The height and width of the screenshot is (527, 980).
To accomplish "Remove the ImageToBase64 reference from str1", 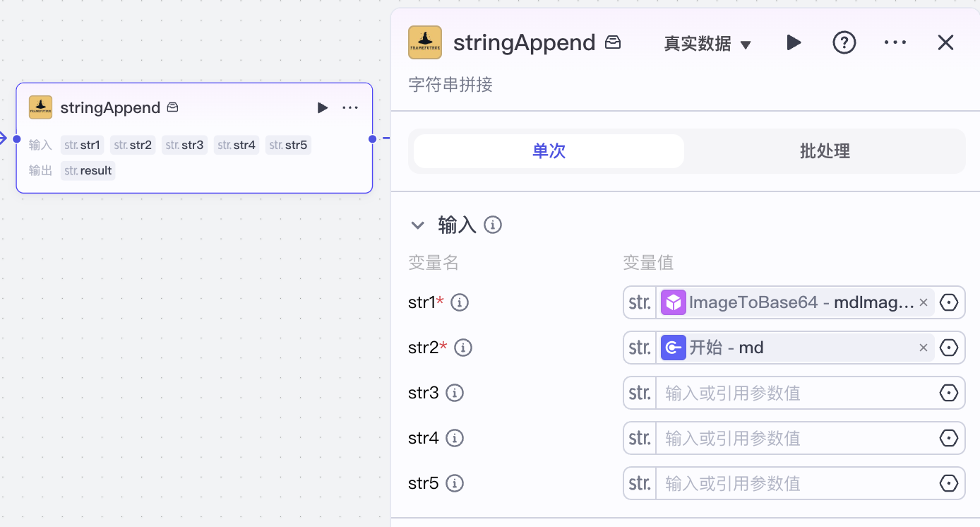I will click(923, 302).
